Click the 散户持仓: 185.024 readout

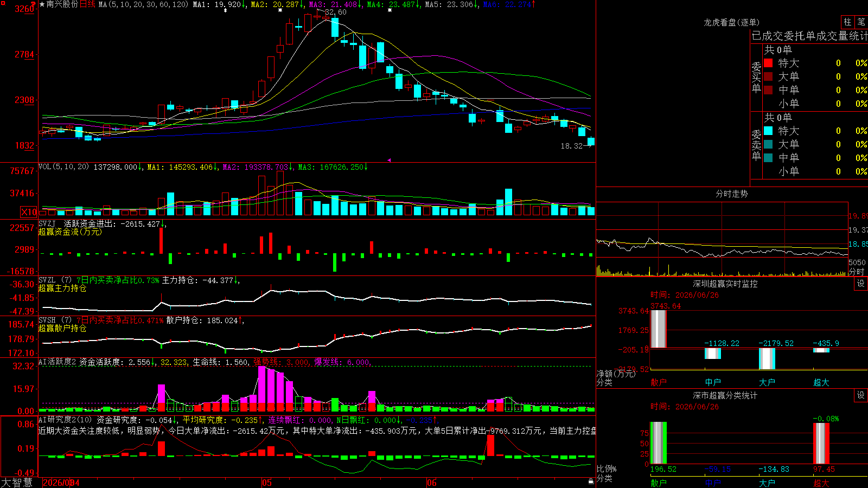[x=202, y=320]
